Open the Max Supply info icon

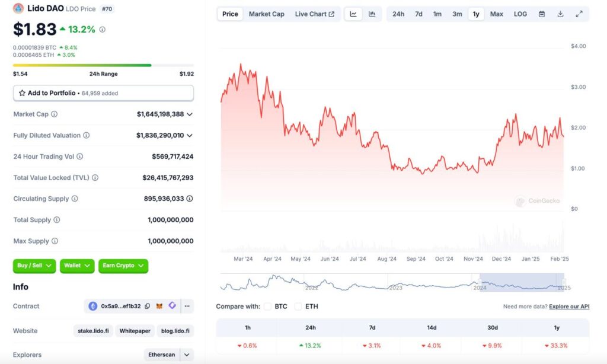coord(55,241)
